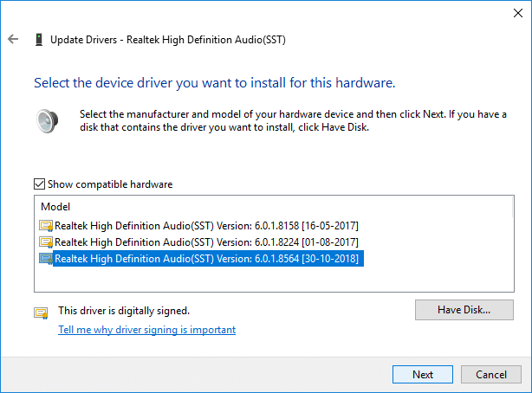This screenshot has height=393, width=532.
Task: Click the "Select the device driver" heading
Action: coord(214,84)
